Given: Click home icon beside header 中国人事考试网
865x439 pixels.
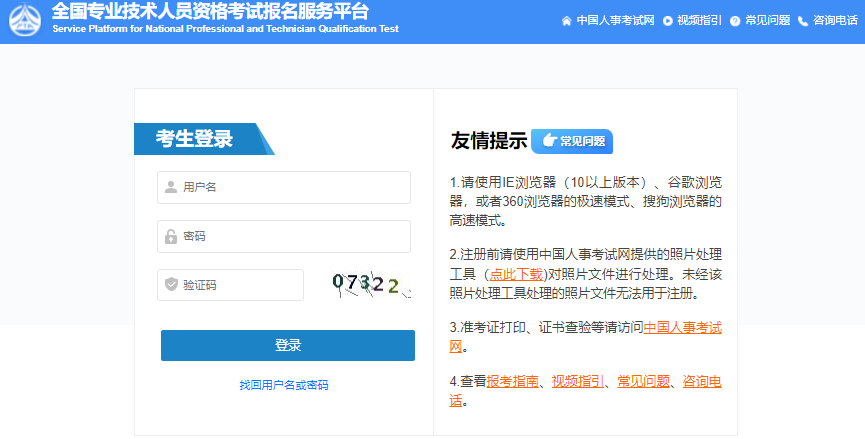Looking at the screenshot, I should click(x=567, y=20).
